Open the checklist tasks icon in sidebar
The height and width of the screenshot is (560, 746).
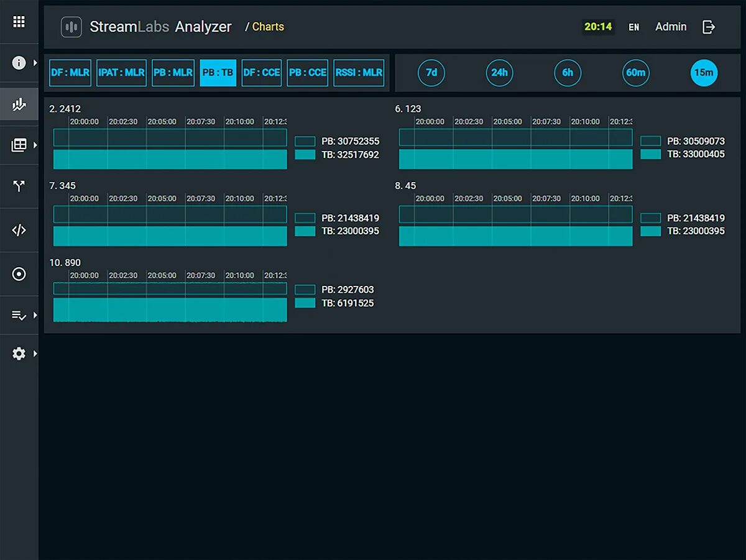(19, 316)
